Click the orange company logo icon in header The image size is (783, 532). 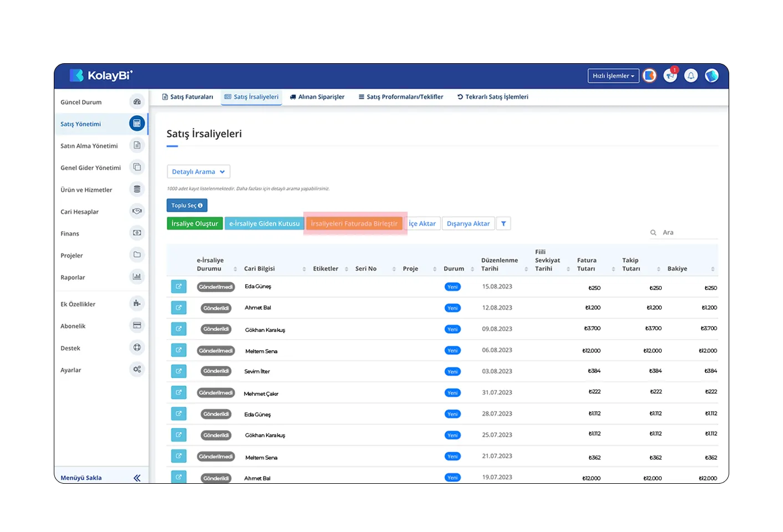[x=650, y=75]
